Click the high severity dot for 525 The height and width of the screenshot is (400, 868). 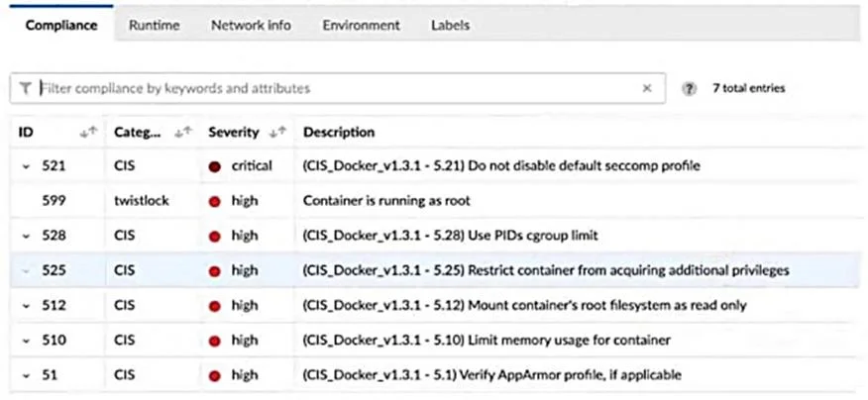pyautogui.click(x=215, y=271)
